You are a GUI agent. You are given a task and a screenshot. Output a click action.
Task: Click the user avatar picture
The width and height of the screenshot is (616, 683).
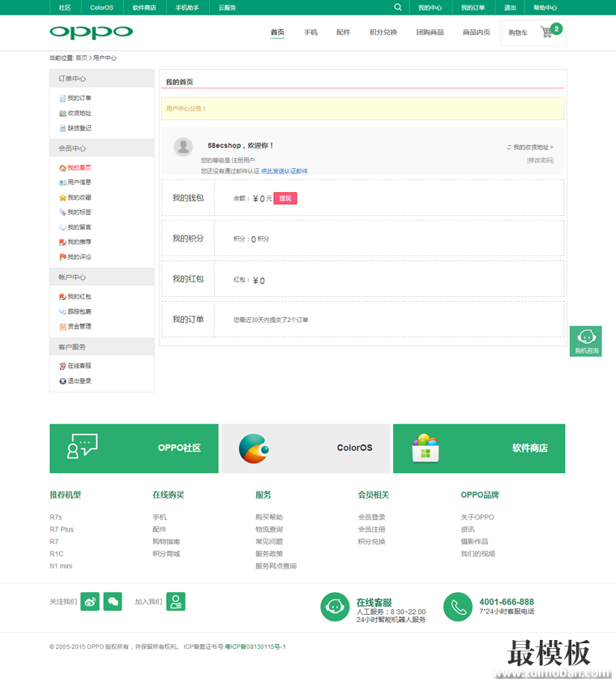coord(183,147)
